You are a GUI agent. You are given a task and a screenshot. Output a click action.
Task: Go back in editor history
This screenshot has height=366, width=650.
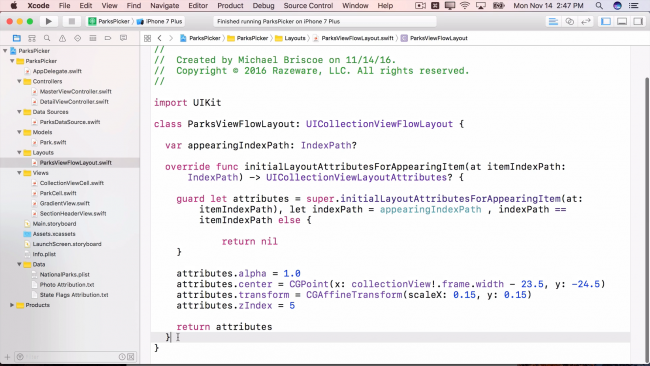coord(160,38)
